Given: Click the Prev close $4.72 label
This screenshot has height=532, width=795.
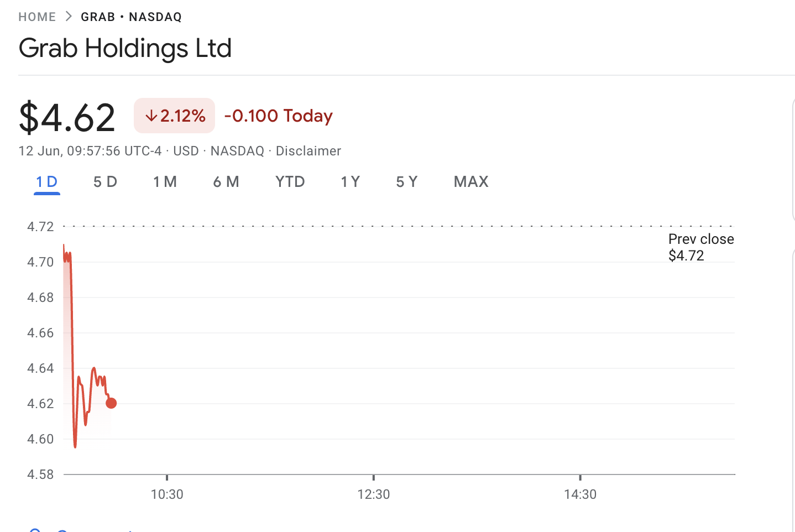Looking at the screenshot, I should [x=701, y=247].
